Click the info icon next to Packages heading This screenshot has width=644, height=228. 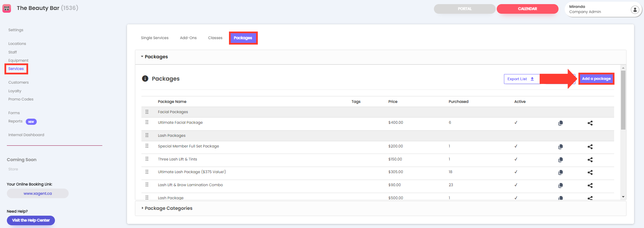[x=145, y=79]
